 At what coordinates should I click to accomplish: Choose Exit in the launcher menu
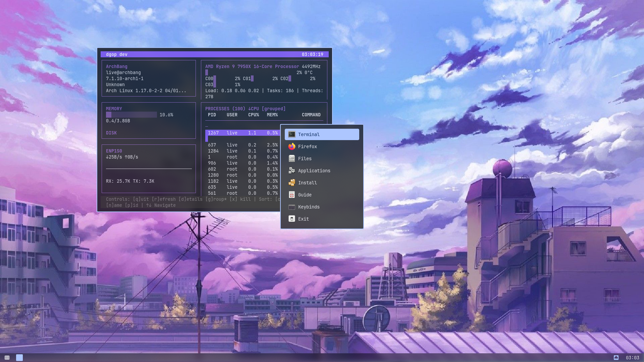click(322, 219)
